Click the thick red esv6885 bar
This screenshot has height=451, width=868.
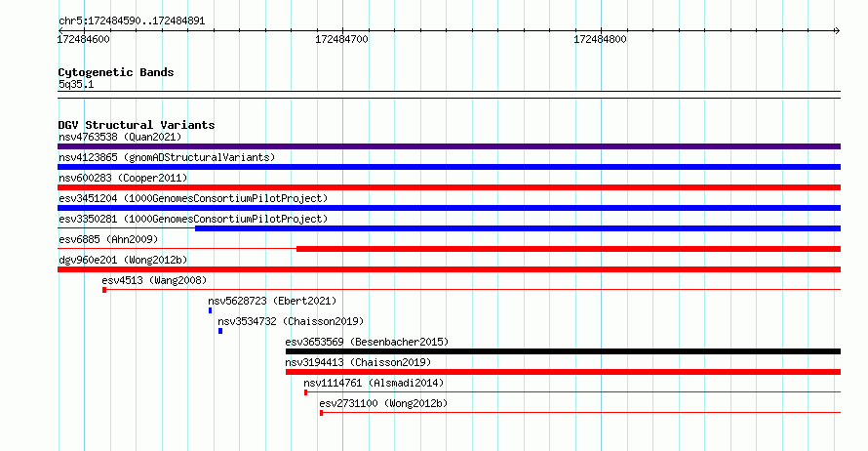tap(569, 249)
